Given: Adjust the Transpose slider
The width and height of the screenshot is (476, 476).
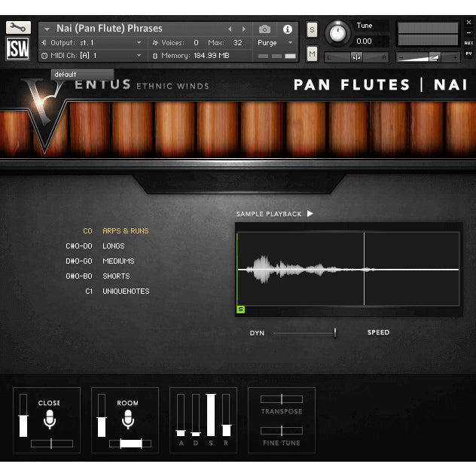Looking at the screenshot, I should click(x=282, y=399).
